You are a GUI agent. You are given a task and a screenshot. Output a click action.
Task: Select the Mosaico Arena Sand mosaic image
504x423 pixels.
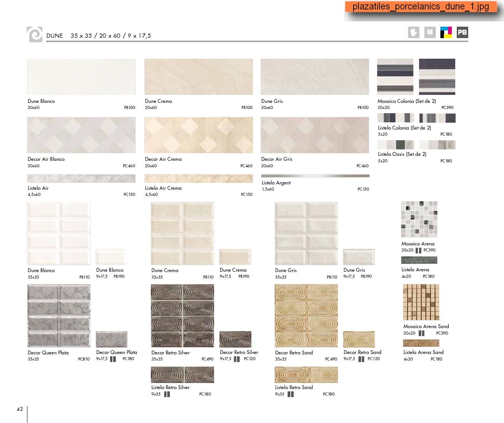(x=421, y=302)
